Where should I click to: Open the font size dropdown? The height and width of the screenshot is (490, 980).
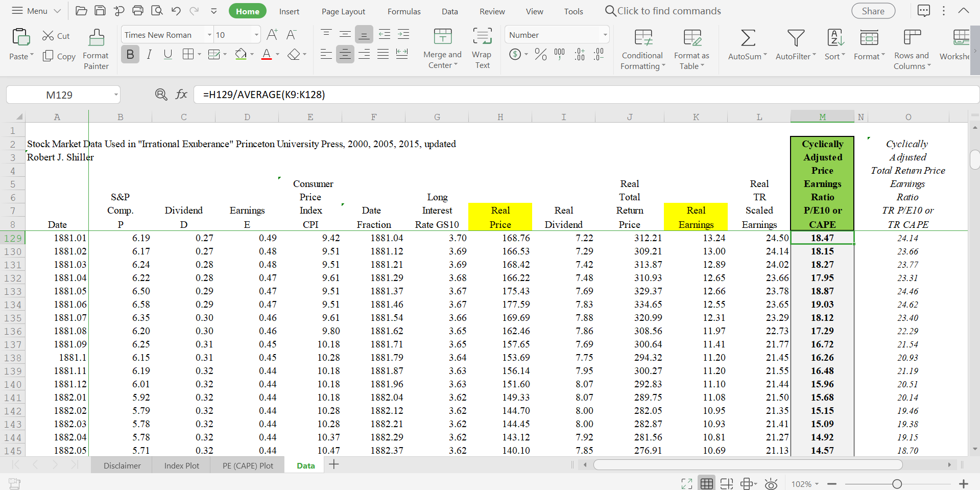coord(256,35)
